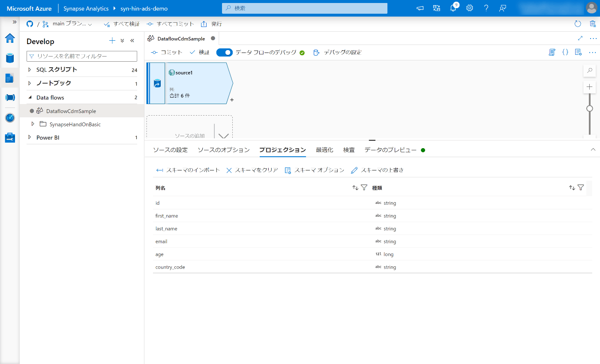The height and width of the screenshot is (364, 600).
Task: Open the main branch dropdown
Action: [x=67, y=24]
